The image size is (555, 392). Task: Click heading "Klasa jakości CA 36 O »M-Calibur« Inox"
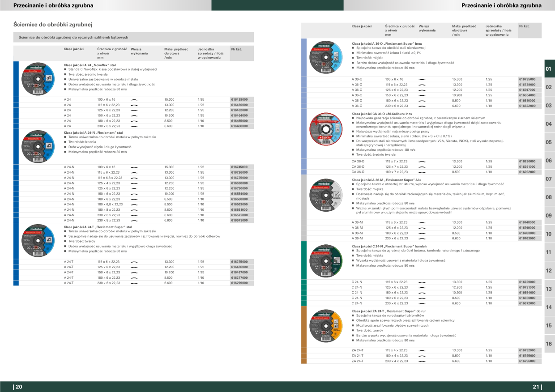382,114
